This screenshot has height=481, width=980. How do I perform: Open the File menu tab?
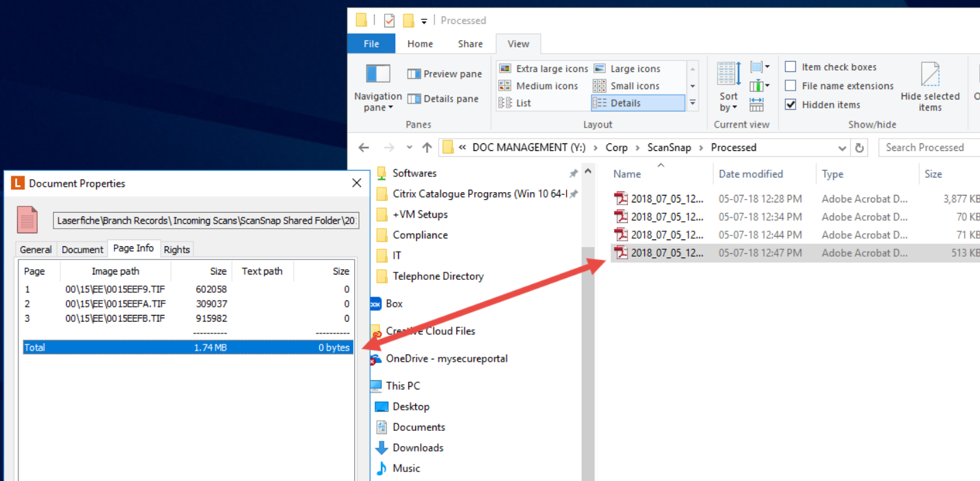pyautogui.click(x=371, y=43)
